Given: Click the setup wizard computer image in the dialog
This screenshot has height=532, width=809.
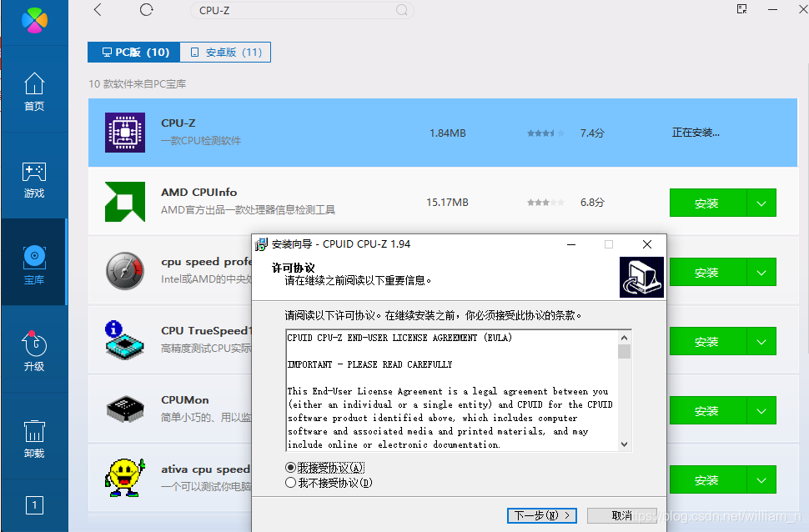Looking at the screenshot, I should [641, 277].
